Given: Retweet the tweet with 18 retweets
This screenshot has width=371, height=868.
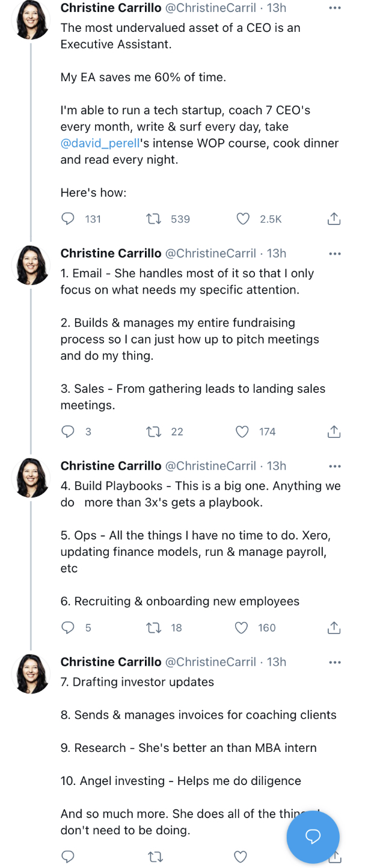Looking at the screenshot, I should tap(154, 627).
